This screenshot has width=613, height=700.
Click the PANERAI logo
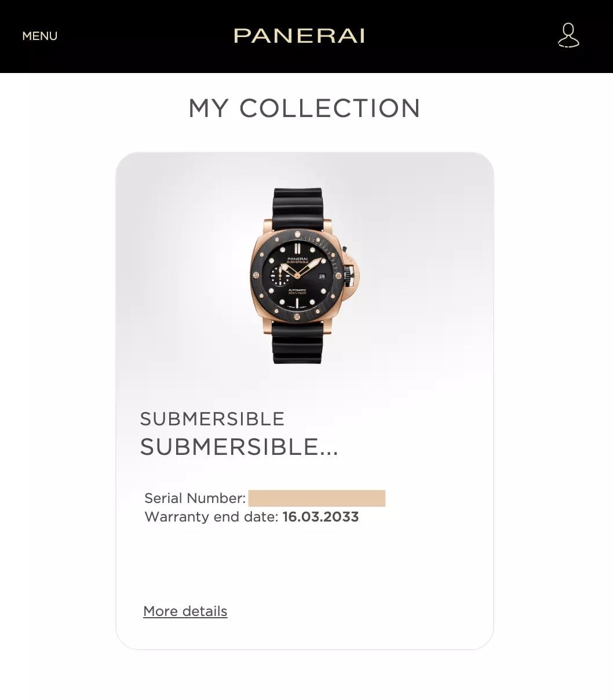pos(299,36)
